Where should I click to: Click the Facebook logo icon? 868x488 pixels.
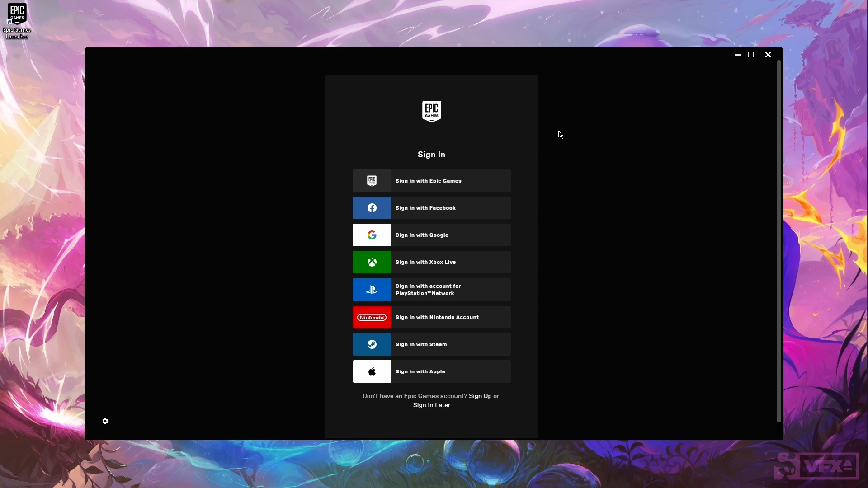point(372,208)
